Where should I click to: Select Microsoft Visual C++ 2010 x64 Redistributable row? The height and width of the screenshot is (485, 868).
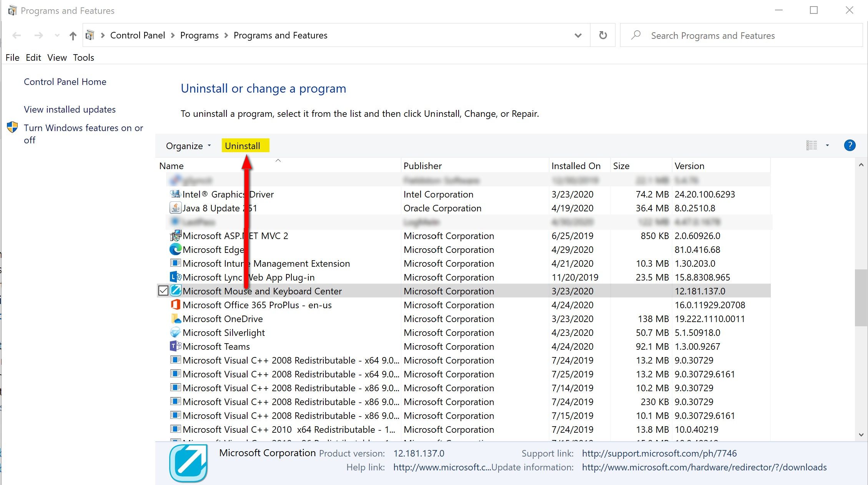(464, 429)
